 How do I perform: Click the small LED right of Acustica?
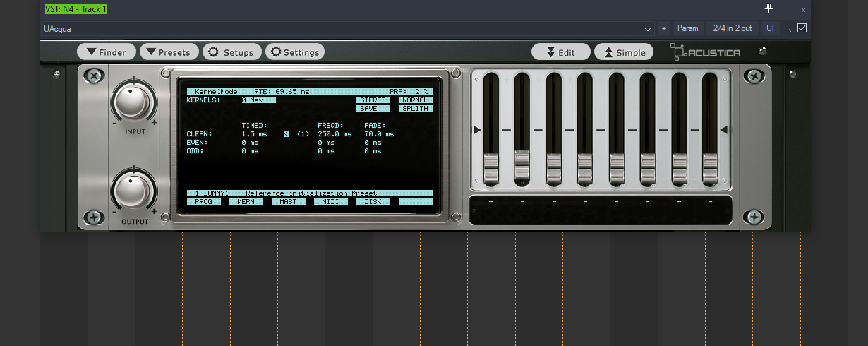761,52
